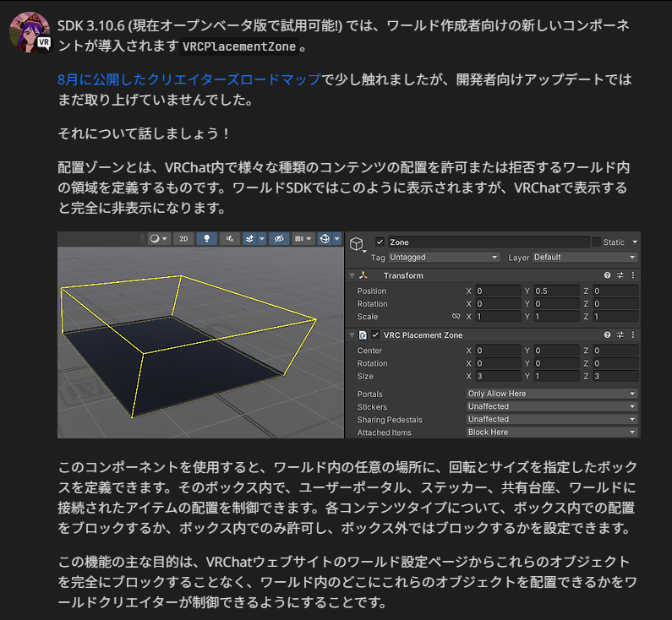Viewport: 672px width, 620px height.
Task: Edit Transform Rotation Y field
Action: tap(556, 303)
